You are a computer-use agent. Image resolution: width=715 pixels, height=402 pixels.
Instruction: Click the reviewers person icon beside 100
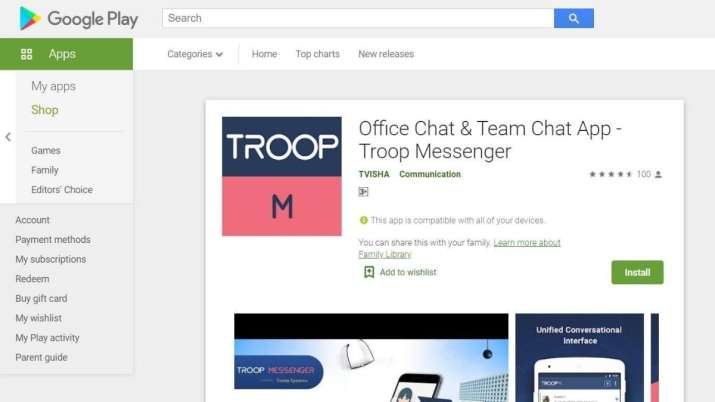click(x=658, y=174)
